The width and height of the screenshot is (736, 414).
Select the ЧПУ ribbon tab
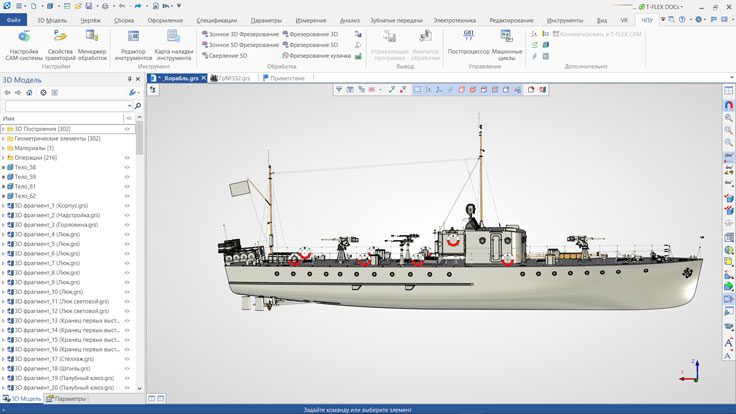[647, 21]
